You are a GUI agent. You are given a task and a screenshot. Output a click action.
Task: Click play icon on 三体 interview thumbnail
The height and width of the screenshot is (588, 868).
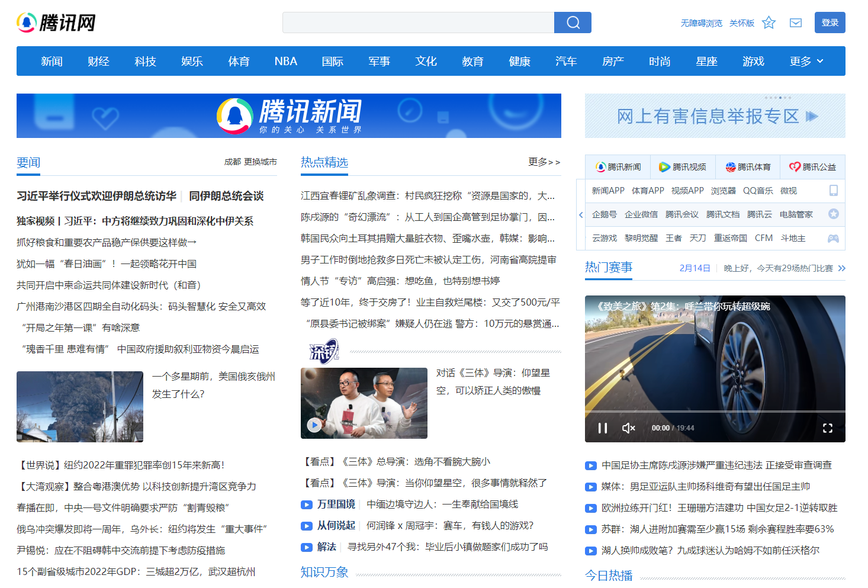(314, 425)
